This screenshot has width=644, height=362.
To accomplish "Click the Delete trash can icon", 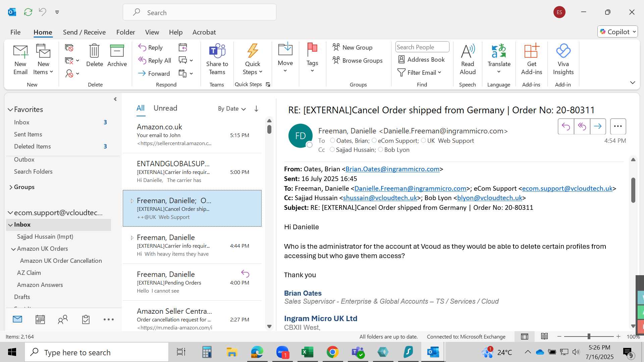I will coord(94,51).
